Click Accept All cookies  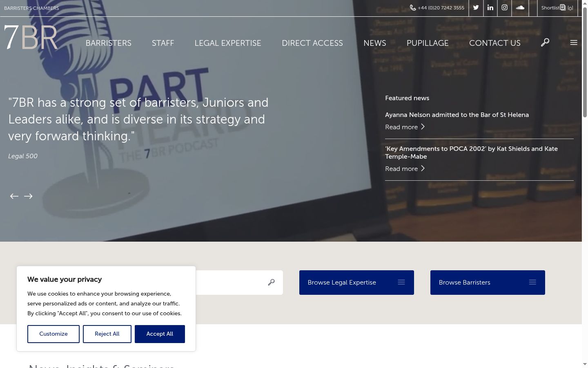click(x=160, y=334)
